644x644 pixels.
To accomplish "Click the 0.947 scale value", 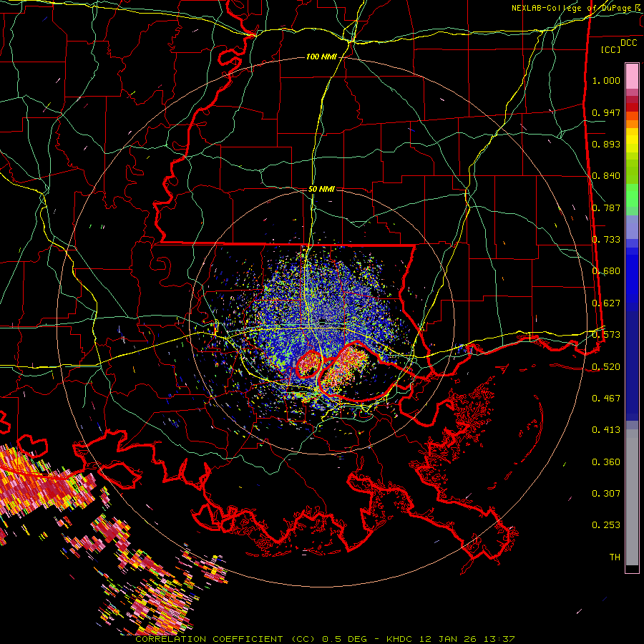I will point(606,112).
